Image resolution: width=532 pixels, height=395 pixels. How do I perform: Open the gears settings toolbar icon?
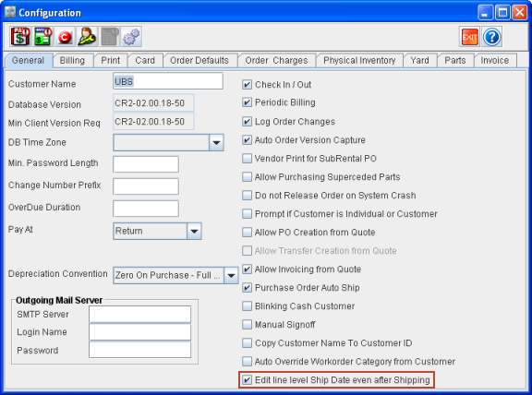tap(131, 37)
